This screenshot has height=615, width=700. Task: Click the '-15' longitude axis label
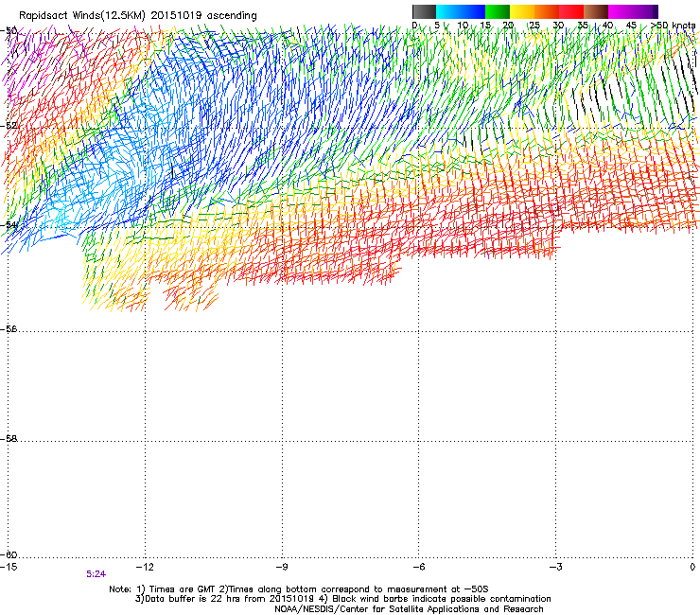point(9,567)
